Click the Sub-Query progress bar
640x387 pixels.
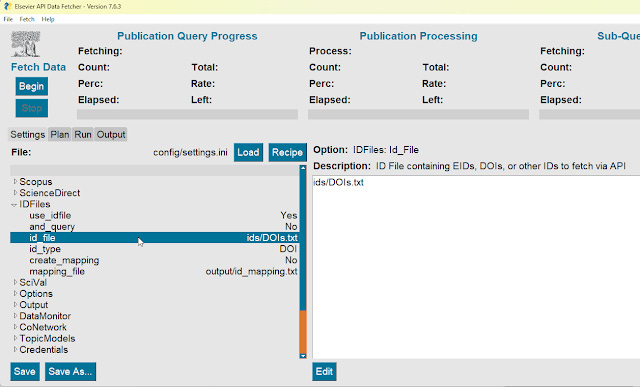(x=589, y=114)
